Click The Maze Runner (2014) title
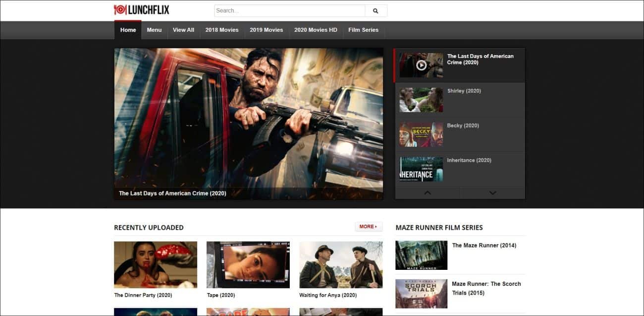Viewport: 644px width, 316px height. pos(484,246)
